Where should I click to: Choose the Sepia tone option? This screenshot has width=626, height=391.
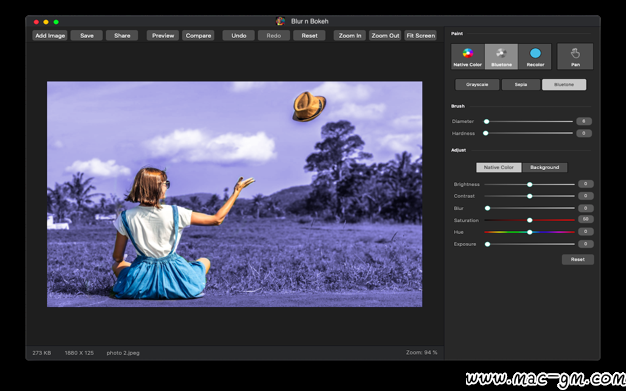click(x=521, y=85)
